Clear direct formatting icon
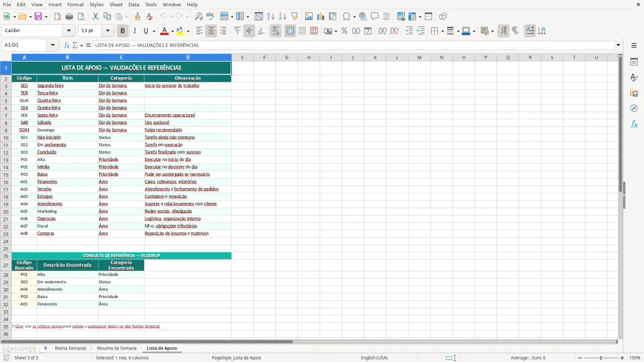Image resolution: width=644 pixels, height=362 pixels. (150, 17)
